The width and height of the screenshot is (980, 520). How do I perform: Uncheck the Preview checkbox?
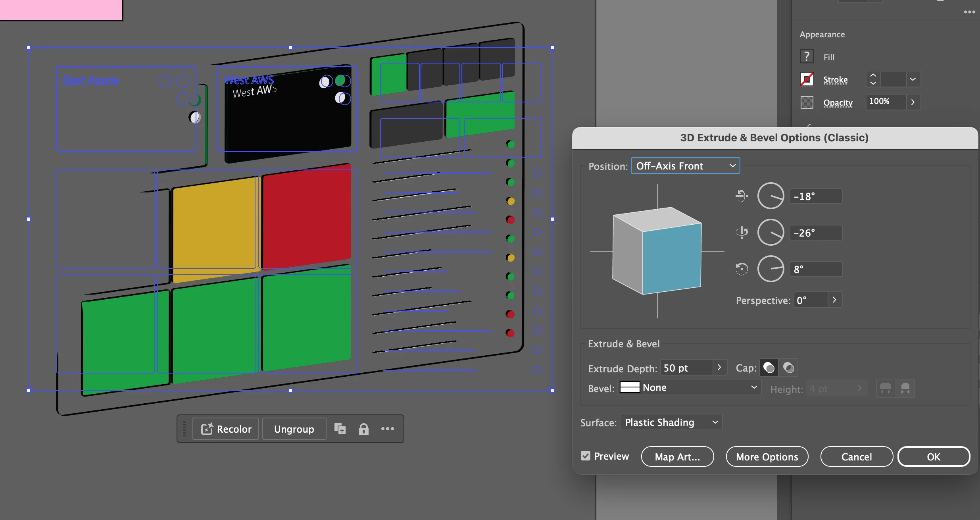586,456
